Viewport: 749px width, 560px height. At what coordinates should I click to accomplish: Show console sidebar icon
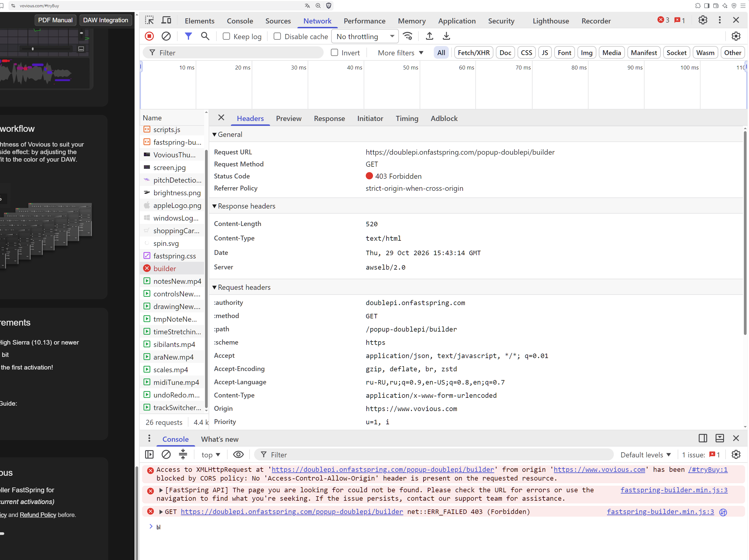pos(149,454)
